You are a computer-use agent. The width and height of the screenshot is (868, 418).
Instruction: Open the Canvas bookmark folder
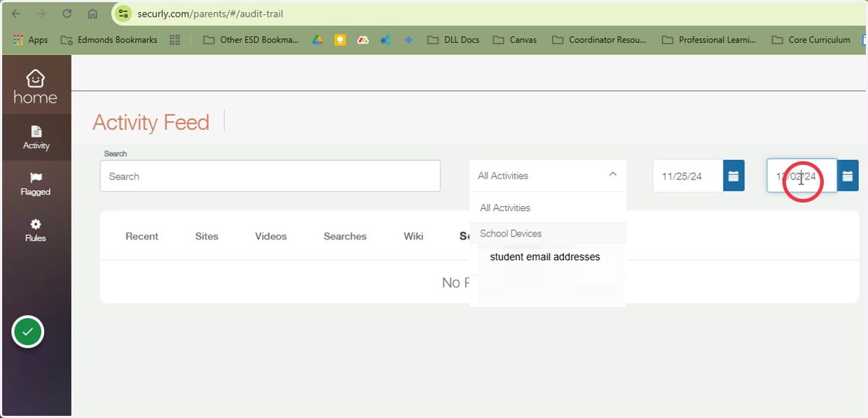[515, 40]
